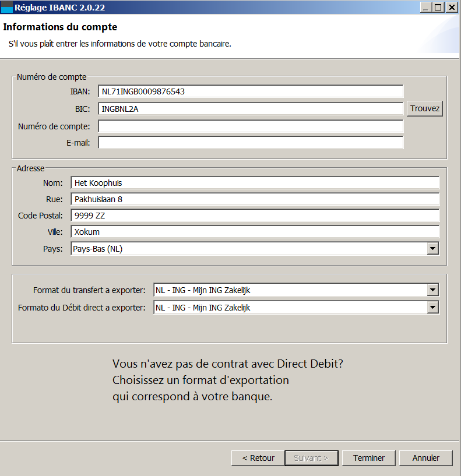Click the disabled Suivant button
Viewport: 461px width, 476px height.
click(311, 458)
